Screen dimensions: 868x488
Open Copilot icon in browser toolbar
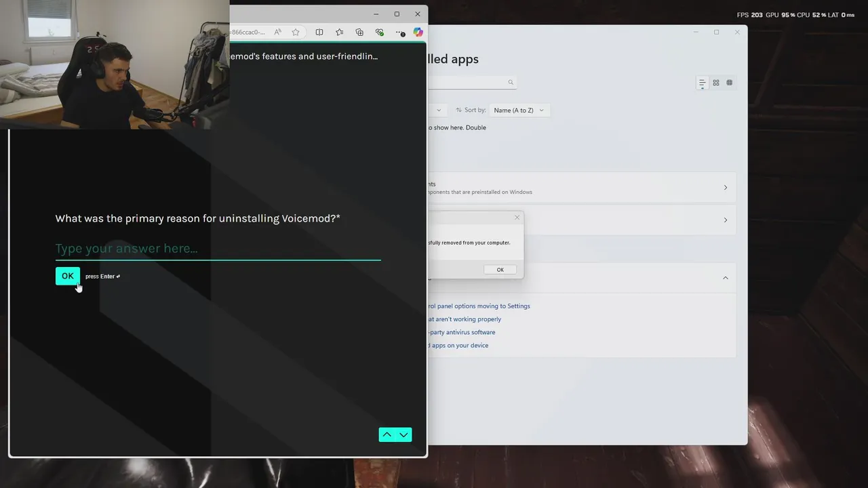(x=418, y=32)
